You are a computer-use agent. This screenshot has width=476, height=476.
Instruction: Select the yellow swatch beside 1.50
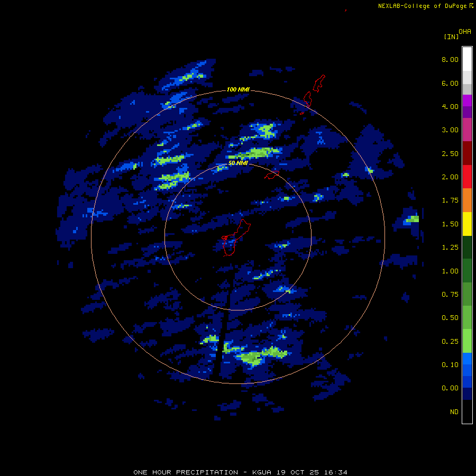point(467,224)
